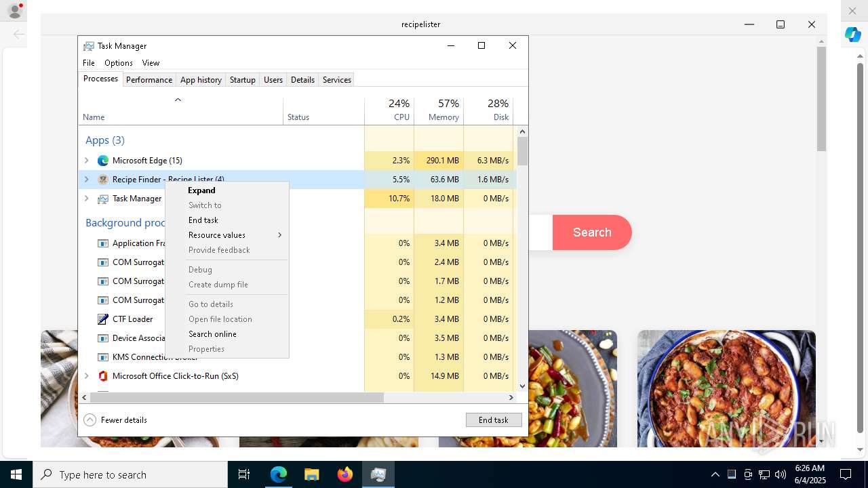868x488 pixels.
Task: Click the 14.9 MB memory value for Office
Action: point(444,376)
